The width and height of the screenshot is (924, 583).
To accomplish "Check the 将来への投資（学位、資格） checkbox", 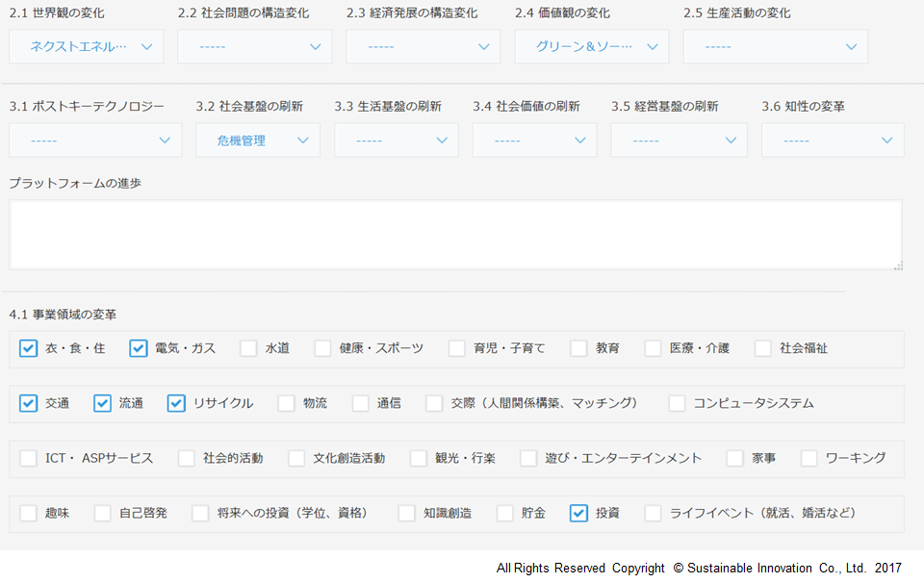I will [200, 514].
